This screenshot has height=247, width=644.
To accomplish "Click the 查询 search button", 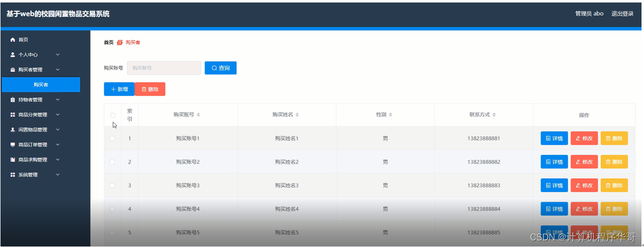I will pos(220,68).
